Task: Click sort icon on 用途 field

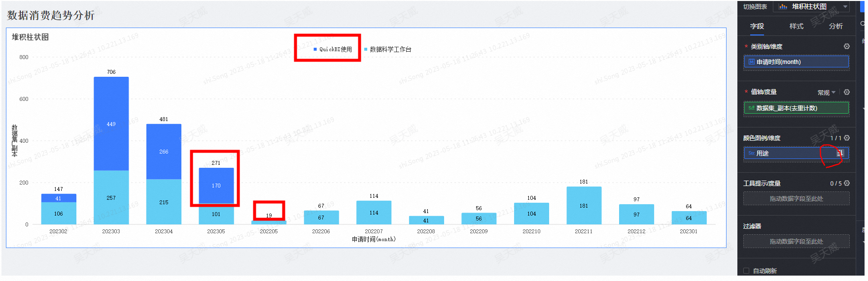Action: click(x=840, y=154)
